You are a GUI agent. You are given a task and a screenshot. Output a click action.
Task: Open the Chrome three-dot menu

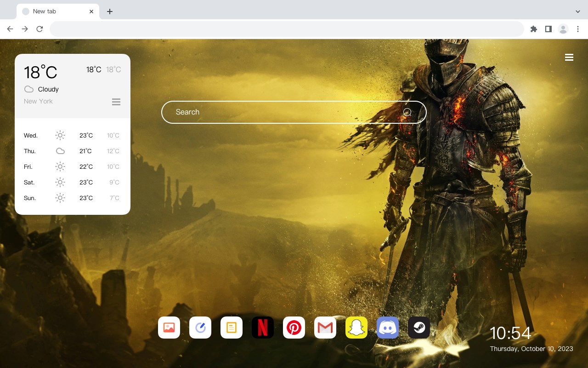[x=578, y=29]
